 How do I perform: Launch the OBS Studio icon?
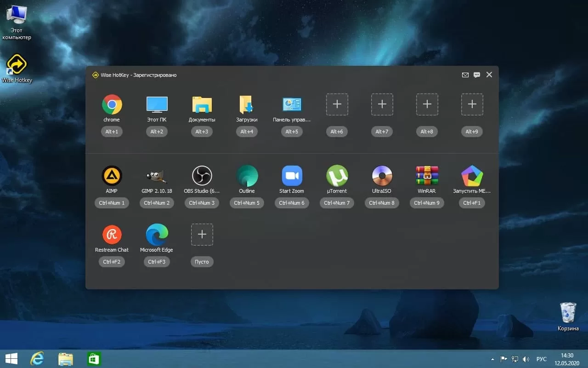pyautogui.click(x=202, y=176)
